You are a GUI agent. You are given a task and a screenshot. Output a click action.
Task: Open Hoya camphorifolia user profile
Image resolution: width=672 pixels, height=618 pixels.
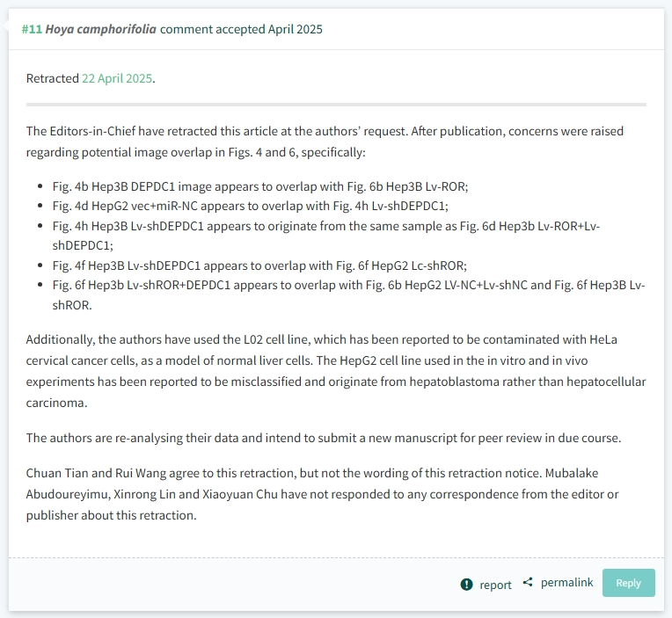[101, 29]
